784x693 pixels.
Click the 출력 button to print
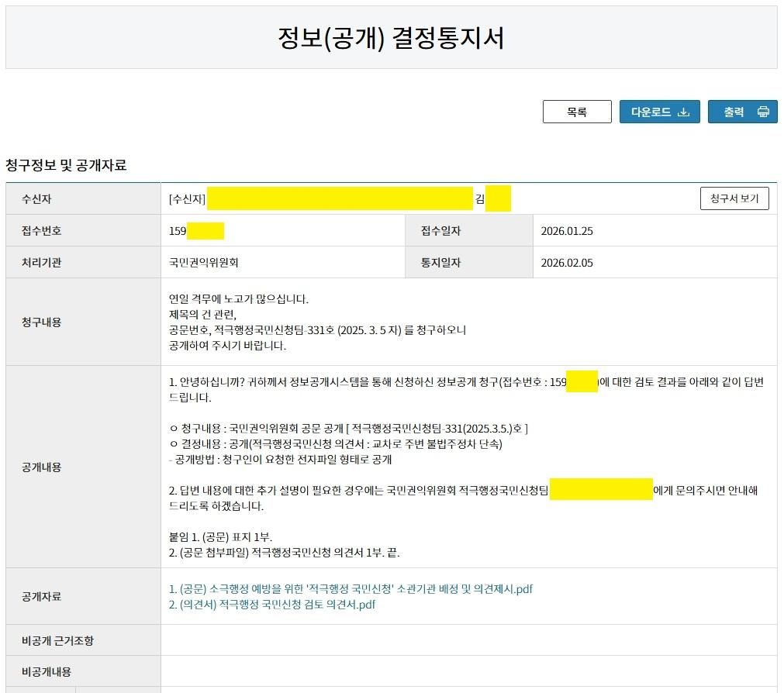click(743, 111)
